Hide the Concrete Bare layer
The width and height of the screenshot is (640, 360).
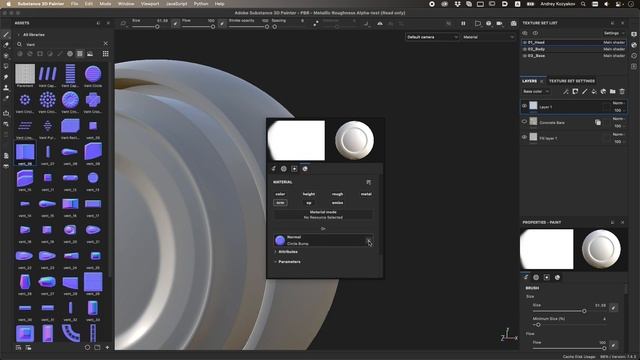(x=524, y=122)
